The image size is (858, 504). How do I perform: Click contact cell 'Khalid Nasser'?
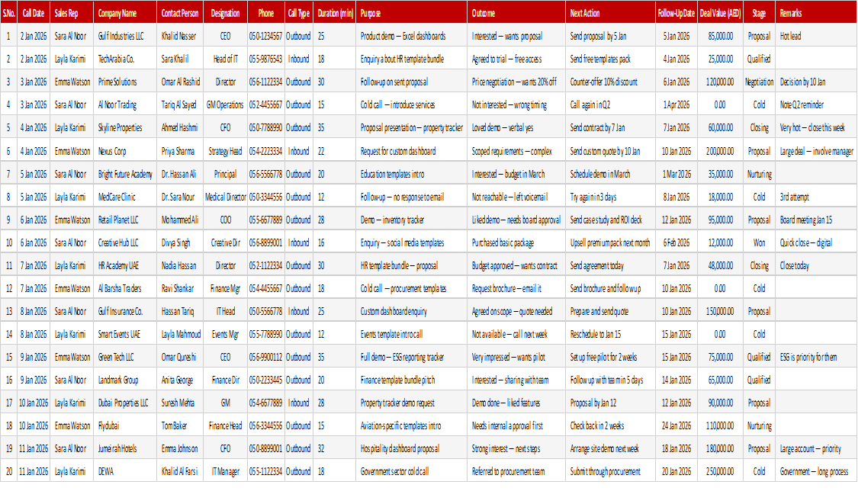(x=178, y=36)
